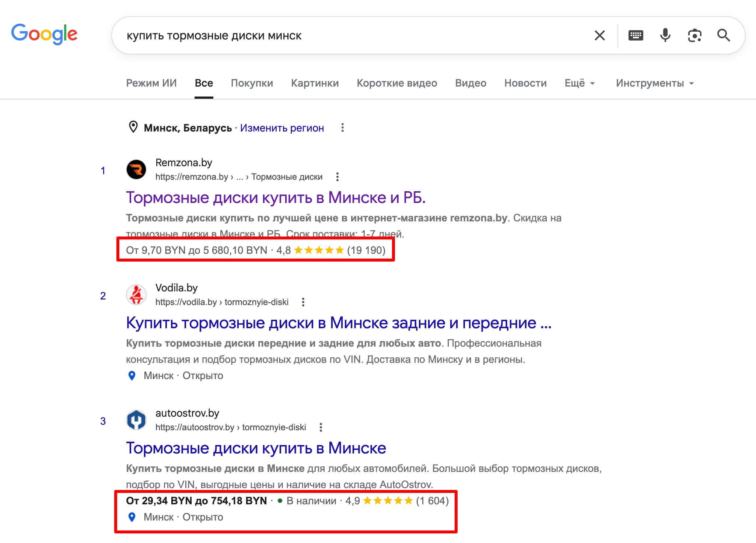Expand the Ещё dropdown
The image size is (756, 543).
point(580,83)
